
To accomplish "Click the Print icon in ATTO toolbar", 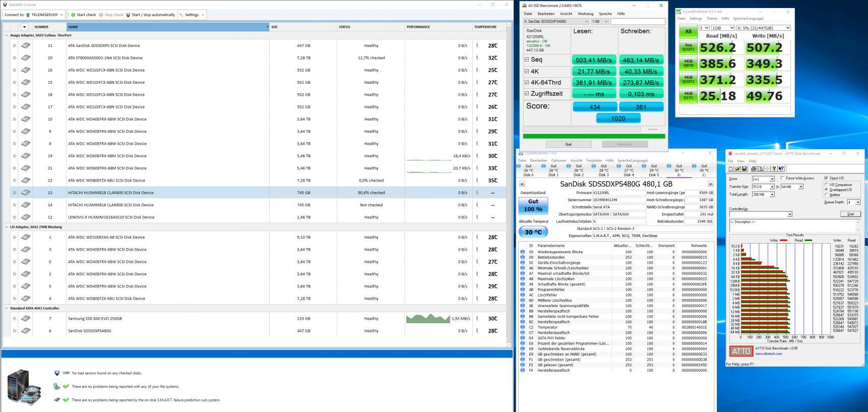I will click(754, 169).
